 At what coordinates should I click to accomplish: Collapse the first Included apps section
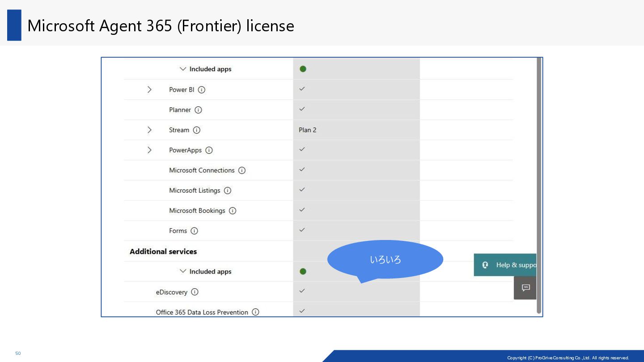(182, 69)
